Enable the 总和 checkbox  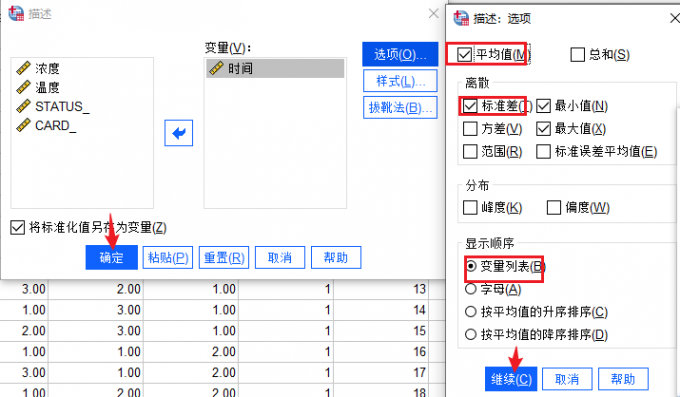577,55
